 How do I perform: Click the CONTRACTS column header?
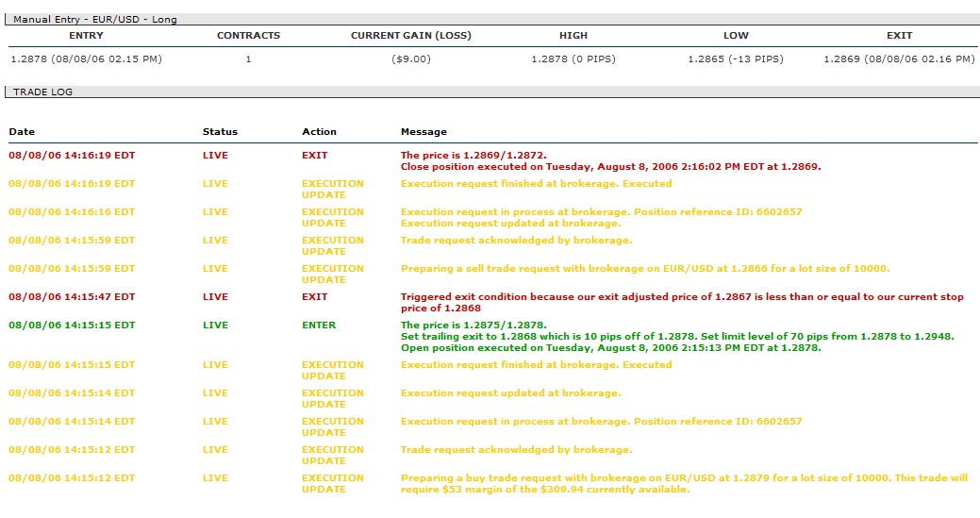pyautogui.click(x=248, y=36)
